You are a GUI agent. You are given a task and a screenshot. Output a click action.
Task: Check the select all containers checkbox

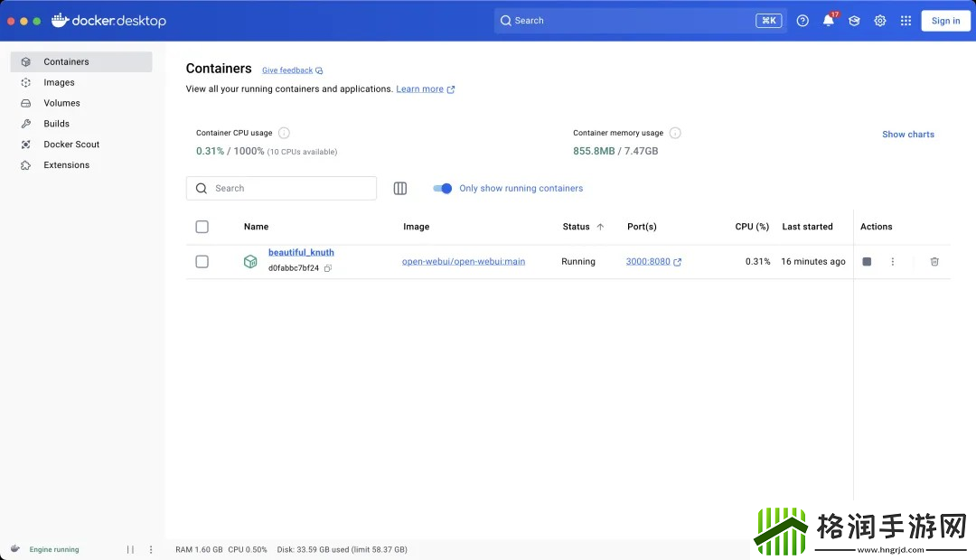(x=202, y=227)
